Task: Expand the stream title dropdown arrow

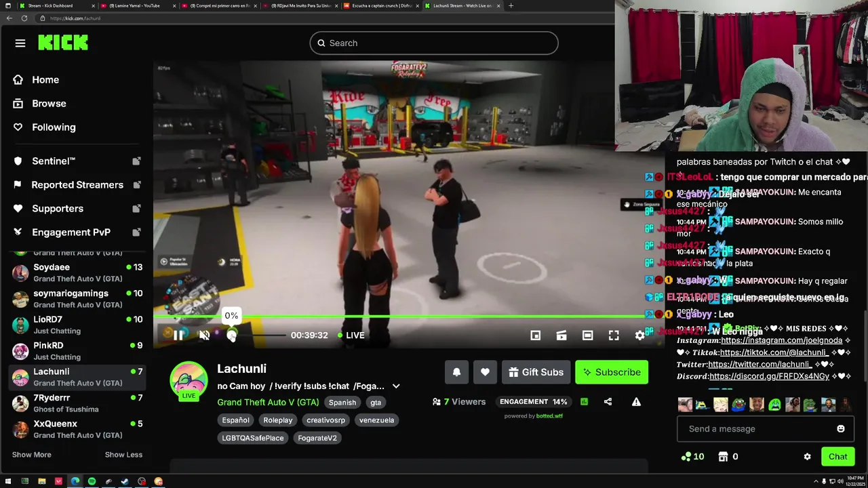Action: coord(396,386)
